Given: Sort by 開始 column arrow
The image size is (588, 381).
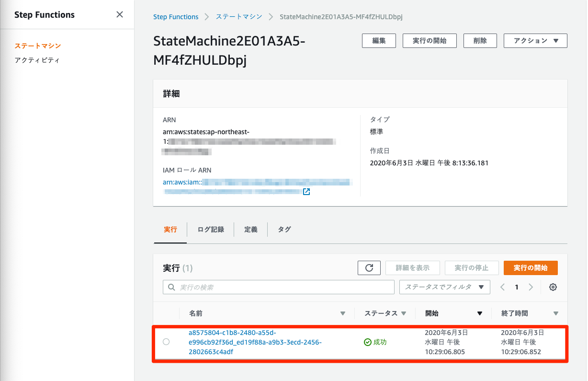Looking at the screenshot, I should point(479,314).
